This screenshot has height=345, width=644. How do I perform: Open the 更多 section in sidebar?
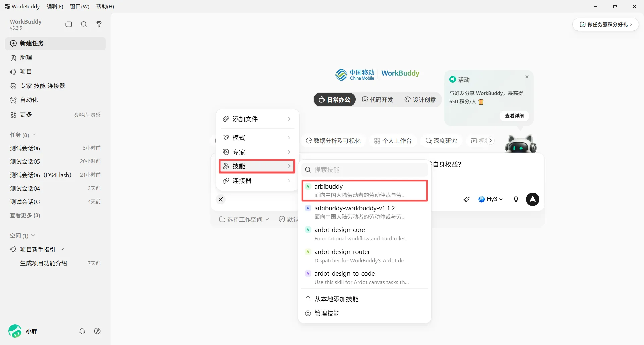click(x=55, y=115)
